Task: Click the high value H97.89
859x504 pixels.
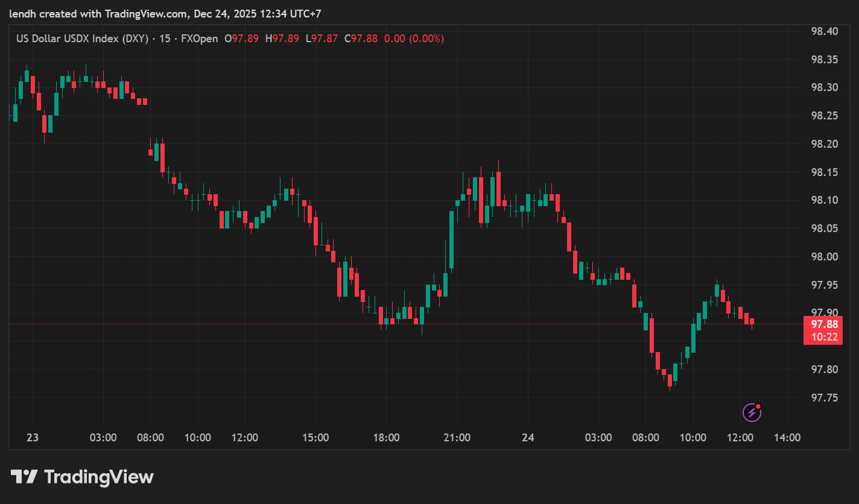Action: click(x=285, y=39)
